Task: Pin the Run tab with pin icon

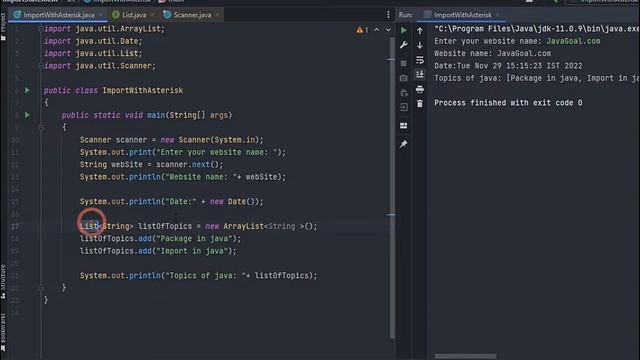Action: pyautogui.click(x=403, y=144)
